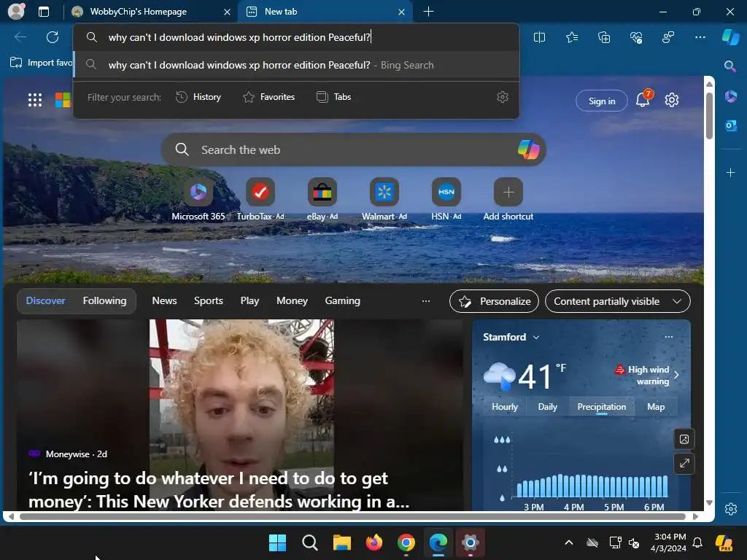Select the Discover feed tab
Screen dimensions: 747x560
tap(46, 301)
